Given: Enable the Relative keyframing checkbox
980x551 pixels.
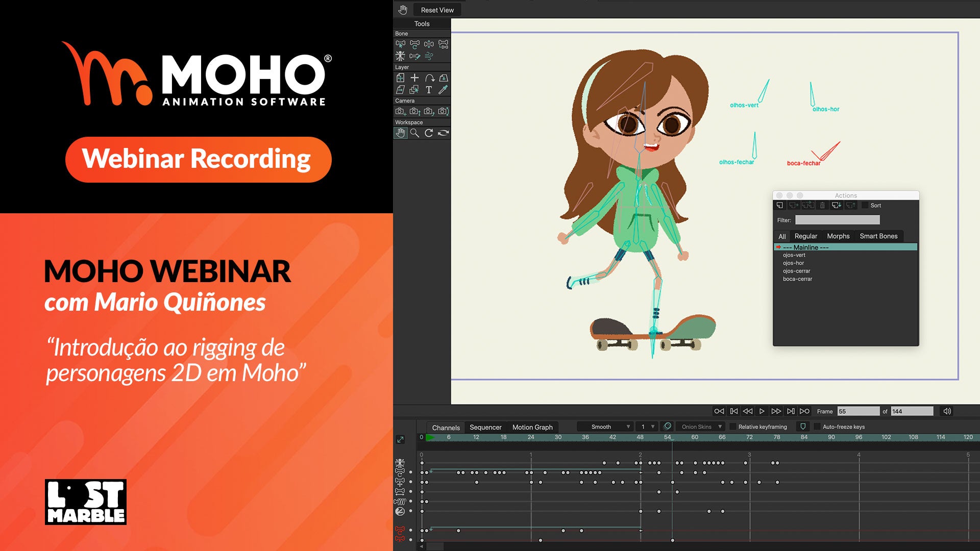Looking at the screenshot, I should pyautogui.click(x=733, y=427).
